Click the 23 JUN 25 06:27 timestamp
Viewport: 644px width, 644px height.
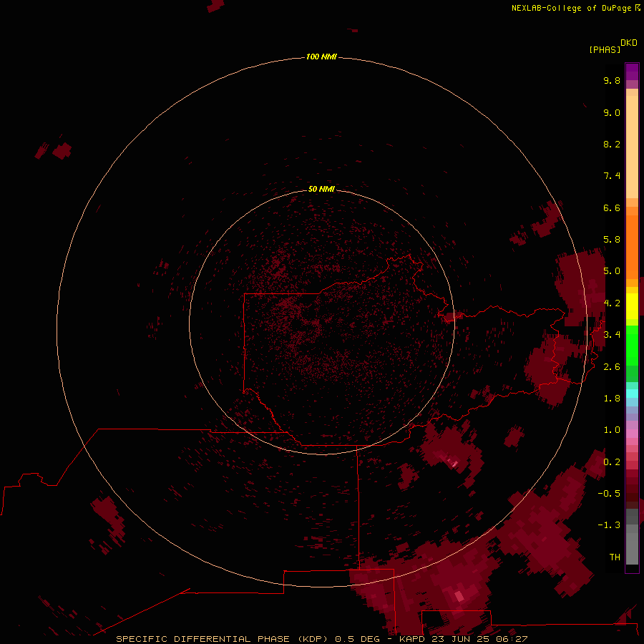[x=479, y=639]
